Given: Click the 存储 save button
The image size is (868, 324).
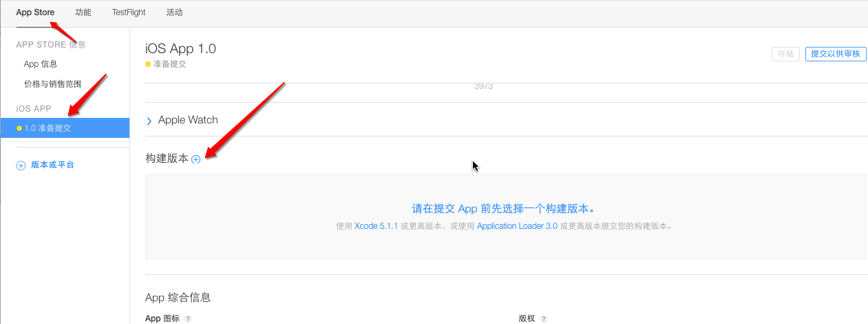Looking at the screenshot, I should pos(785,54).
